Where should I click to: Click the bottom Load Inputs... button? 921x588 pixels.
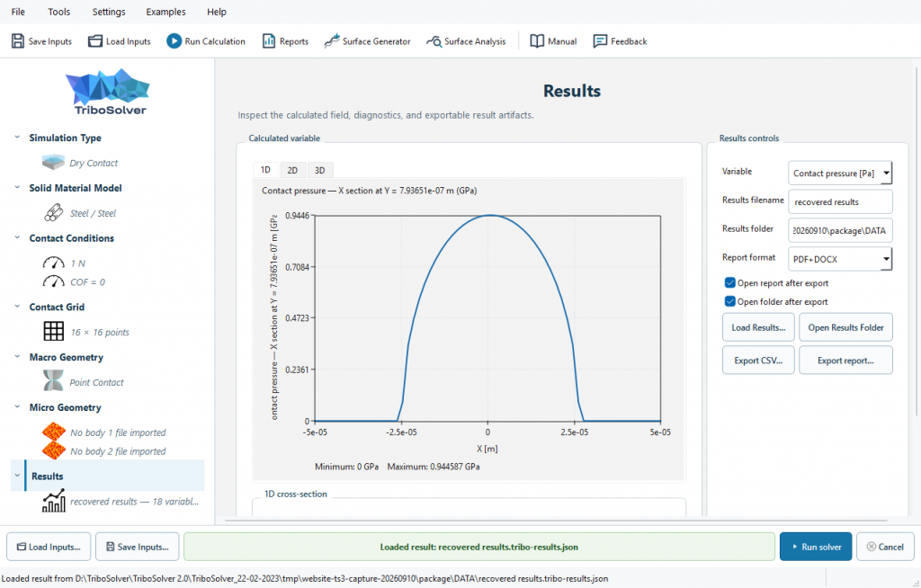[49, 547]
